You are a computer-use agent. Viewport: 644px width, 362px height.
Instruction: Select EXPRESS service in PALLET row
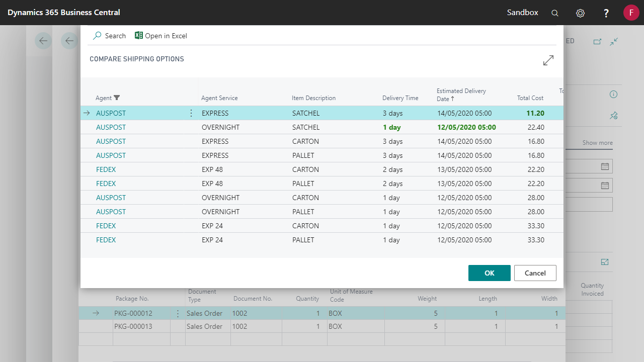215,155
